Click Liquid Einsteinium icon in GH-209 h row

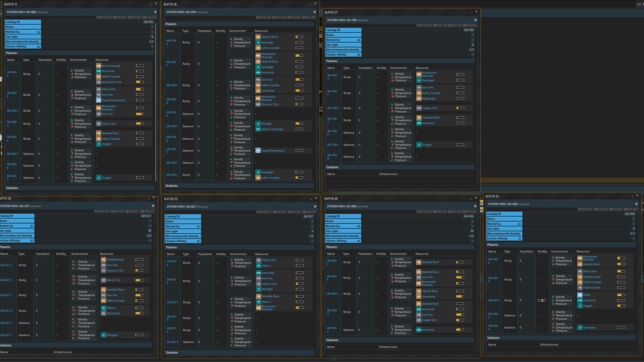pyautogui.click(x=258, y=150)
